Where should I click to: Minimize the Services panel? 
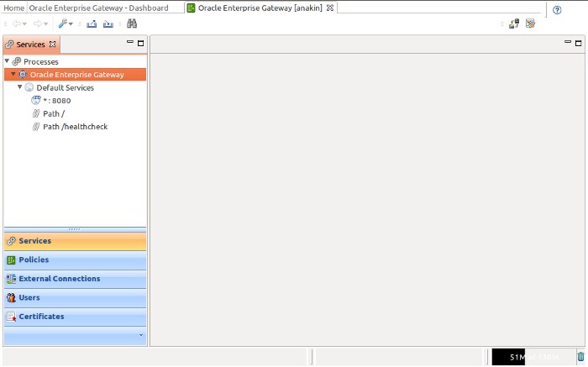[x=130, y=42]
